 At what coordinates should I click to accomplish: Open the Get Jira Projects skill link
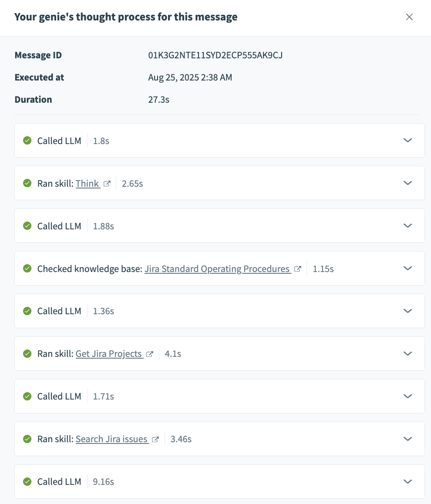pyautogui.click(x=109, y=354)
